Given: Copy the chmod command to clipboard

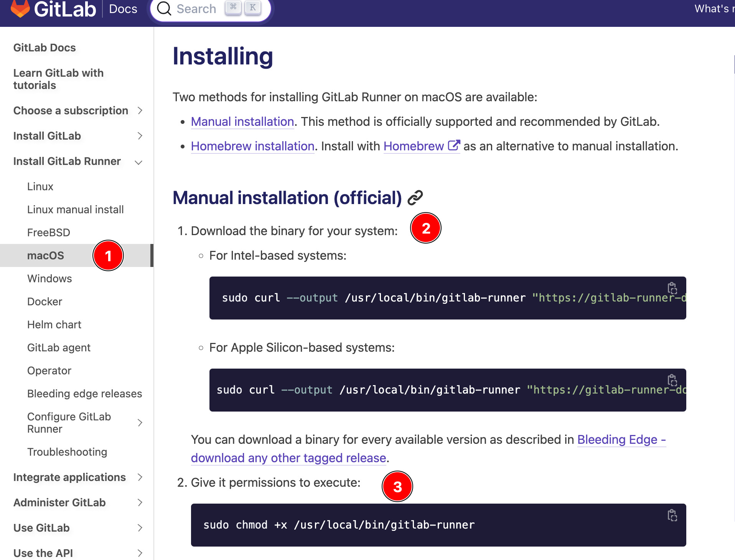Looking at the screenshot, I should [672, 515].
